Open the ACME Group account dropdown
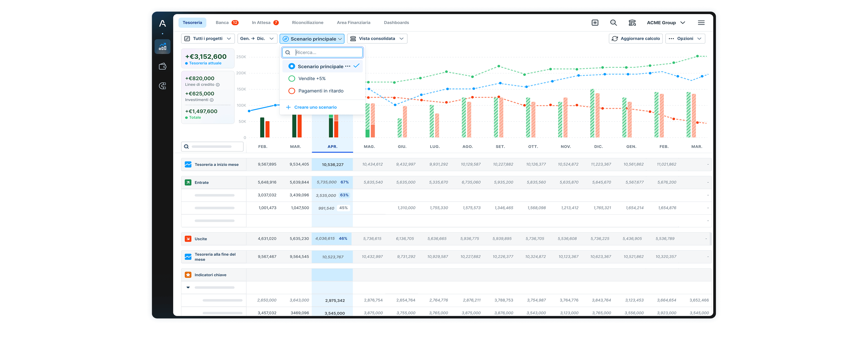This screenshot has width=868, height=342. (x=665, y=23)
